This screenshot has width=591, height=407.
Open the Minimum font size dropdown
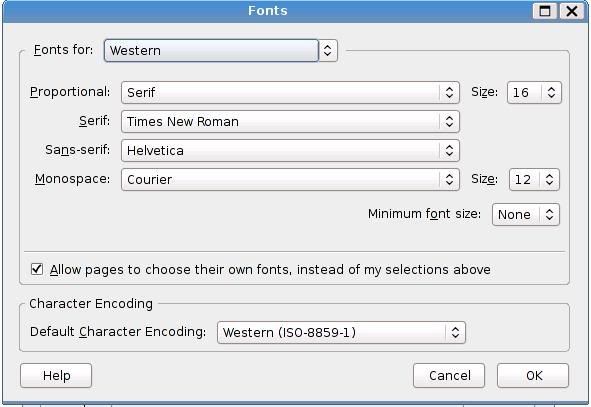[526, 214]
